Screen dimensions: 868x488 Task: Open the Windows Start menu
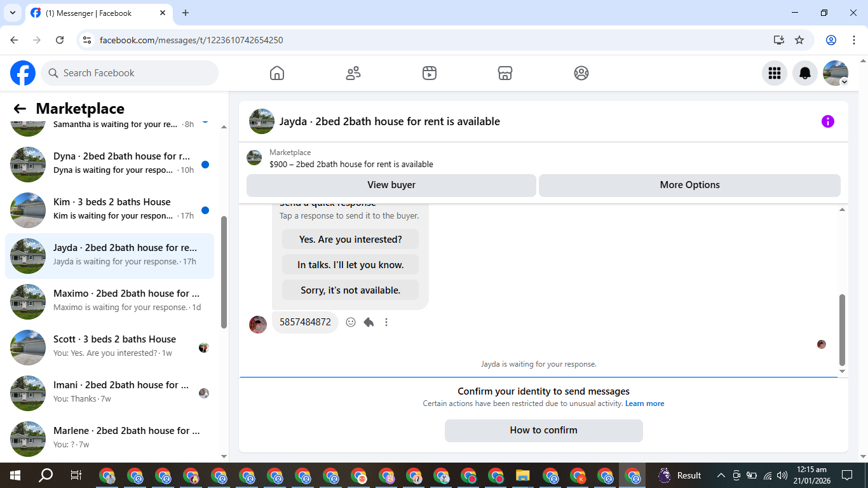[15, 475]
